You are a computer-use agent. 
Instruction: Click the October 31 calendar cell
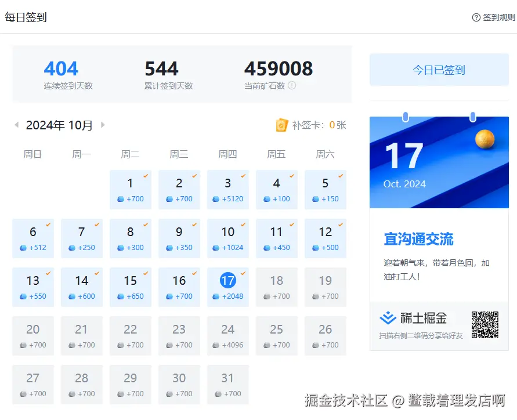228,385
